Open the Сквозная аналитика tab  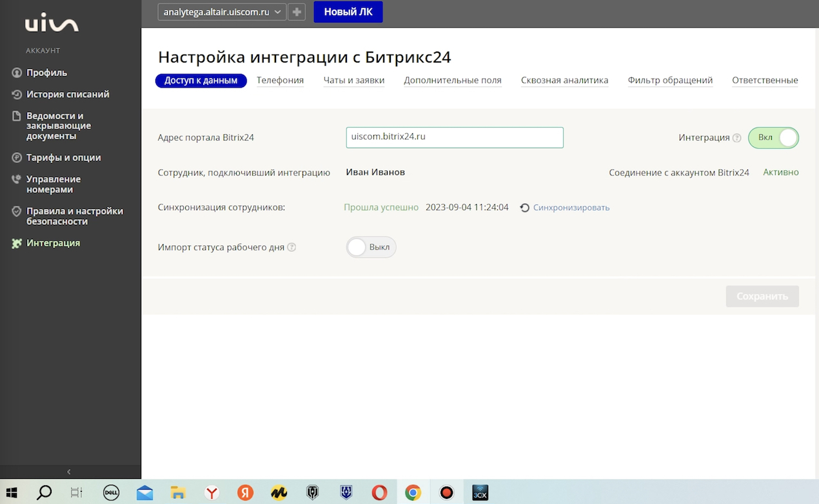564,81
